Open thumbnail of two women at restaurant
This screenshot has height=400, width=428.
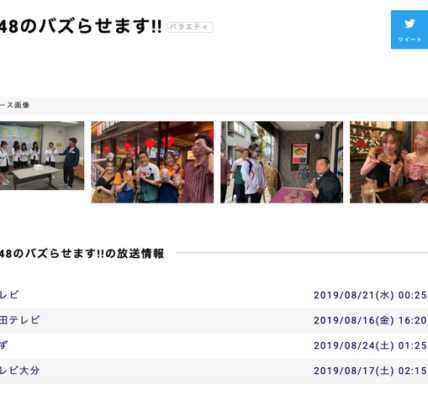389,162
